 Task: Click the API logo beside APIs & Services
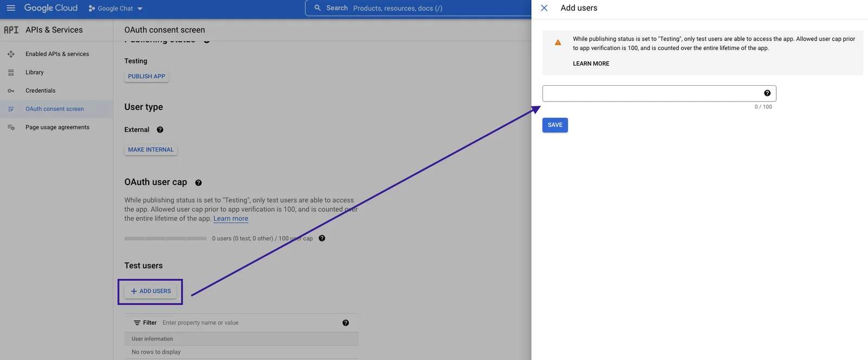(x=11, y=30)
